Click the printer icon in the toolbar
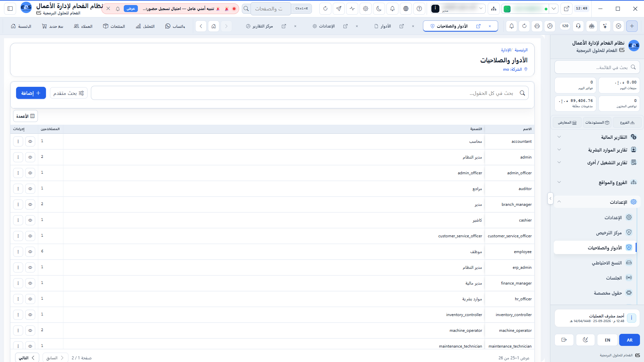This screenshot has width=644, height=362. pos(537,26)
